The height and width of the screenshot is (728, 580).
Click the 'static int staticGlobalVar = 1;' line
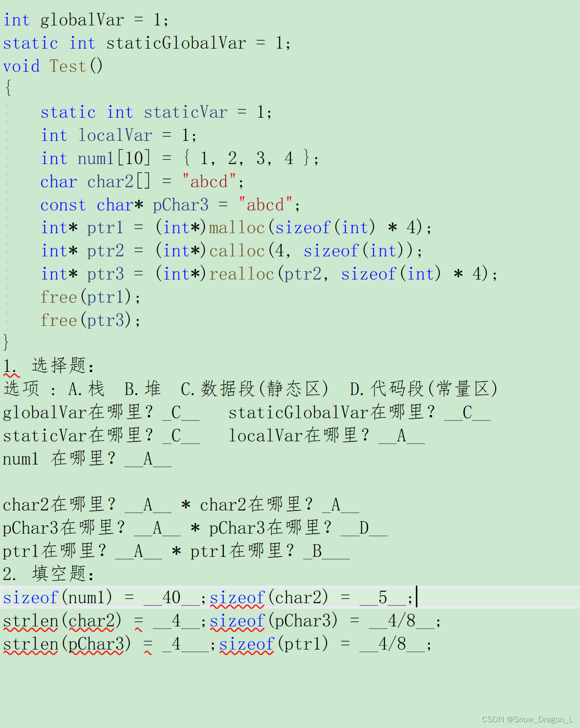(x=147, y=43)
